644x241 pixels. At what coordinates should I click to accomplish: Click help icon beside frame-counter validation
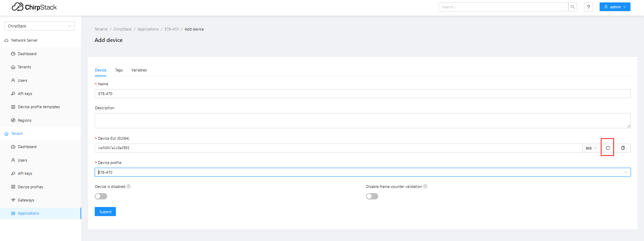point(425,187)
